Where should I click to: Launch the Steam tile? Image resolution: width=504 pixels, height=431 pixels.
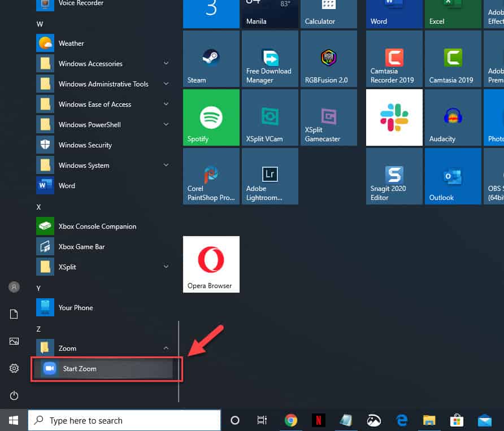pos(211,59)
